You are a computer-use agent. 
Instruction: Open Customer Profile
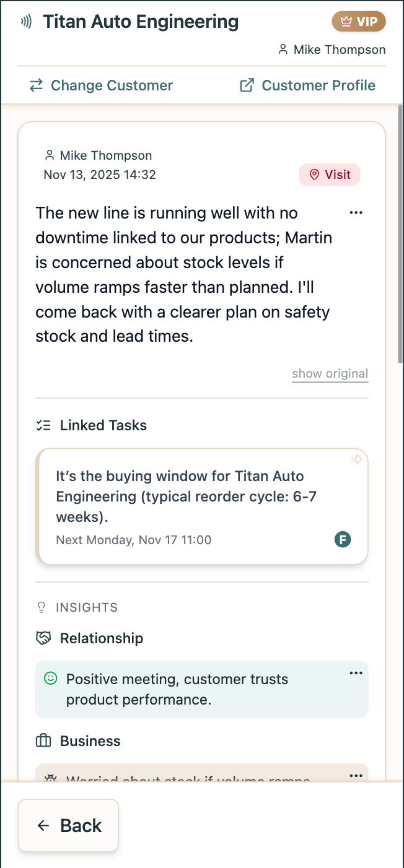[x=318, y=85]
